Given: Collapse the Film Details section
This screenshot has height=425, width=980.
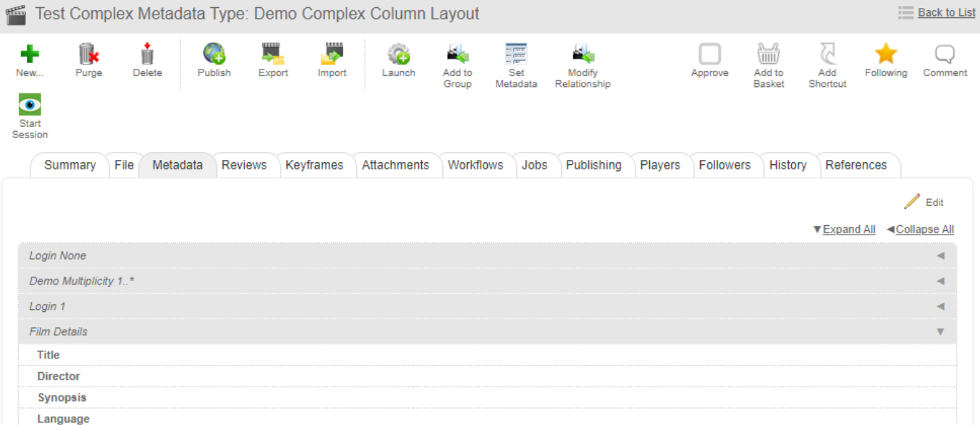Looking at the screenshot, I should (940, 332).
